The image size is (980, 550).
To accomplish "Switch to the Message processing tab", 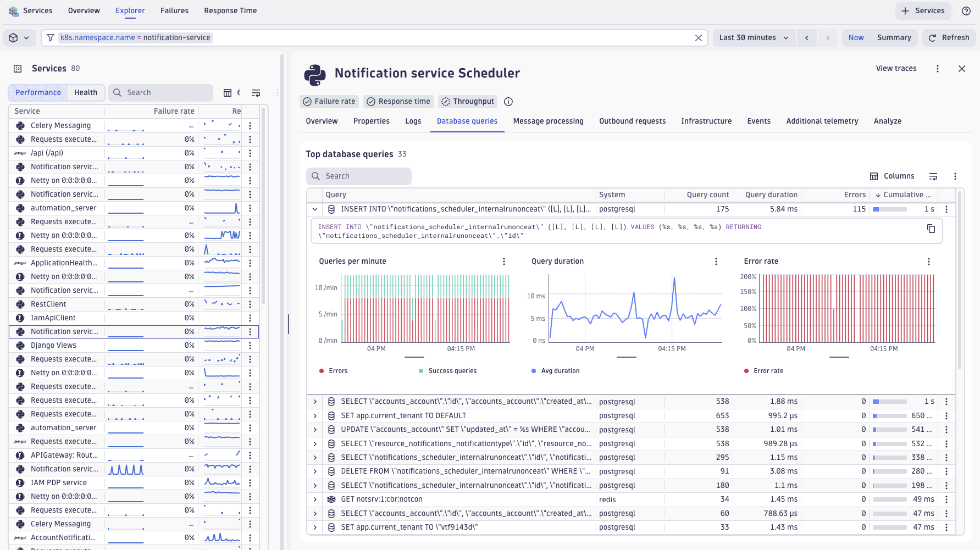I will click(x=548, y=121).
